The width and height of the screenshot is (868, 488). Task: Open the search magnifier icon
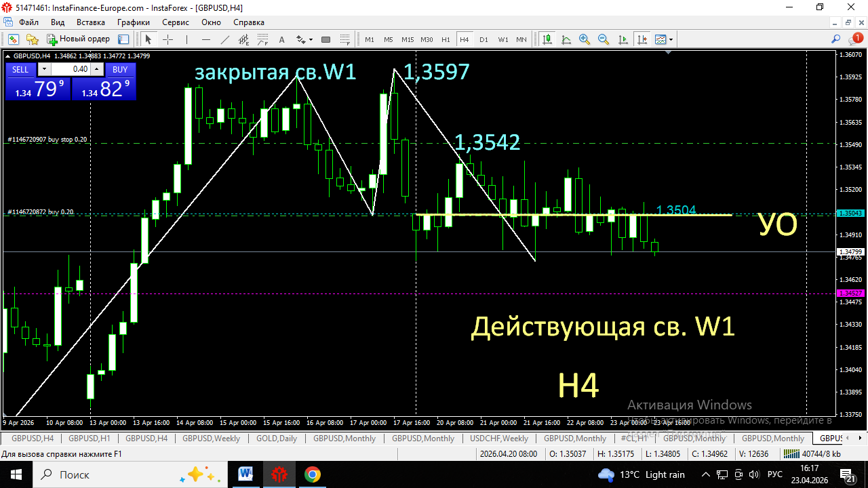[x=835, y=39]
